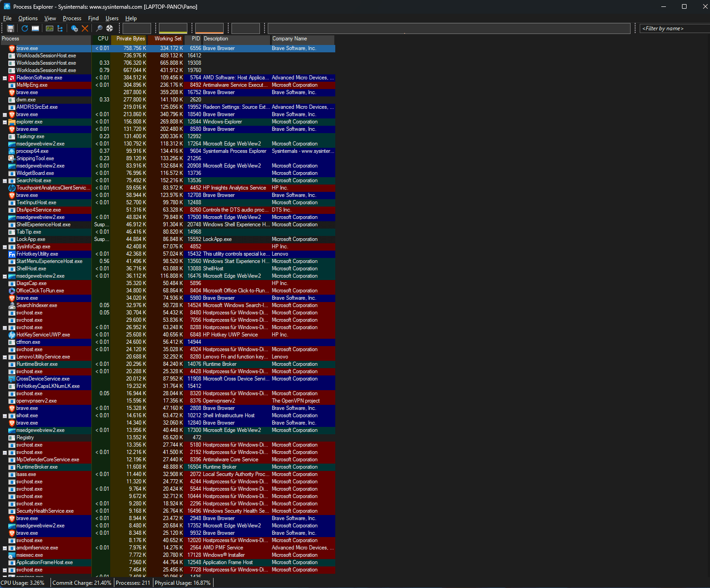This screenshot has height=588, width=710.
Task: Select the Registry process row
Action: pos(168,437)
